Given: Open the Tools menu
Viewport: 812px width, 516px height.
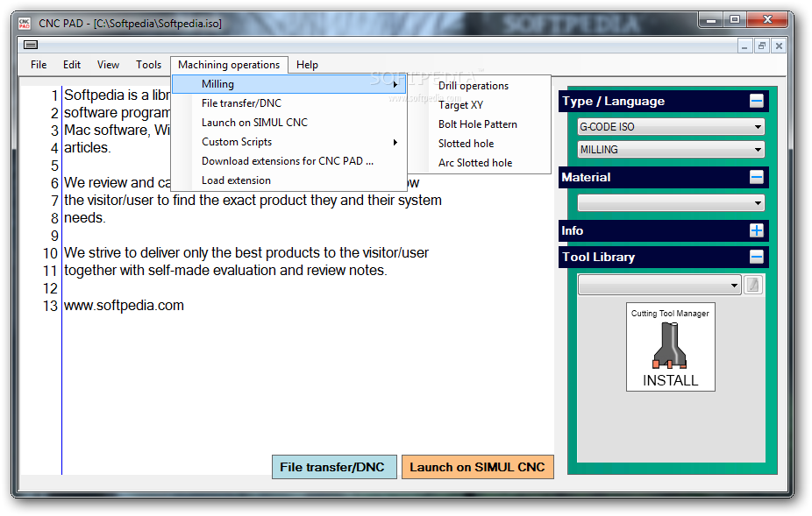Looking at the screenshot, I should 148,65.
